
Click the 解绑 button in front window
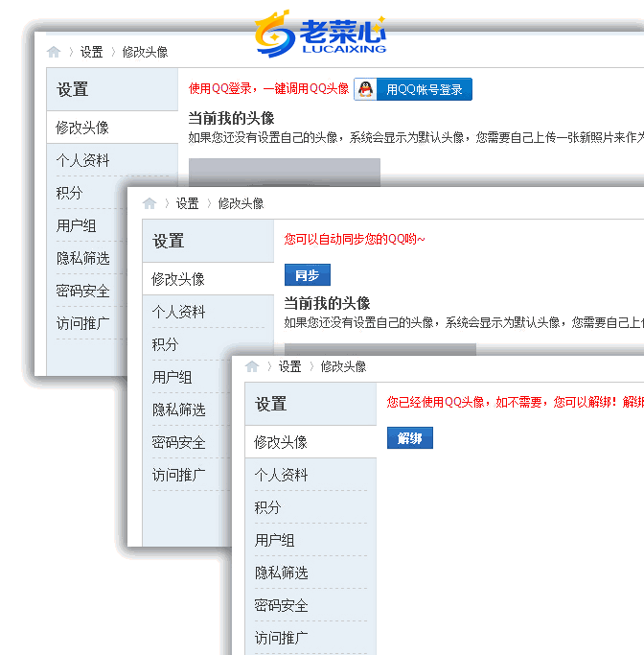(410, 437)
